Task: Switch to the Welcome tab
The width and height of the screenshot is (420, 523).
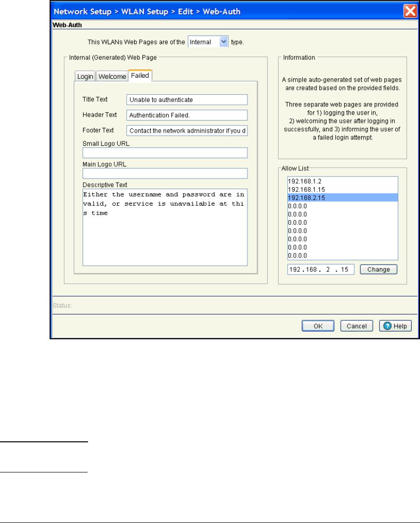Action: [x=112, y=76]
